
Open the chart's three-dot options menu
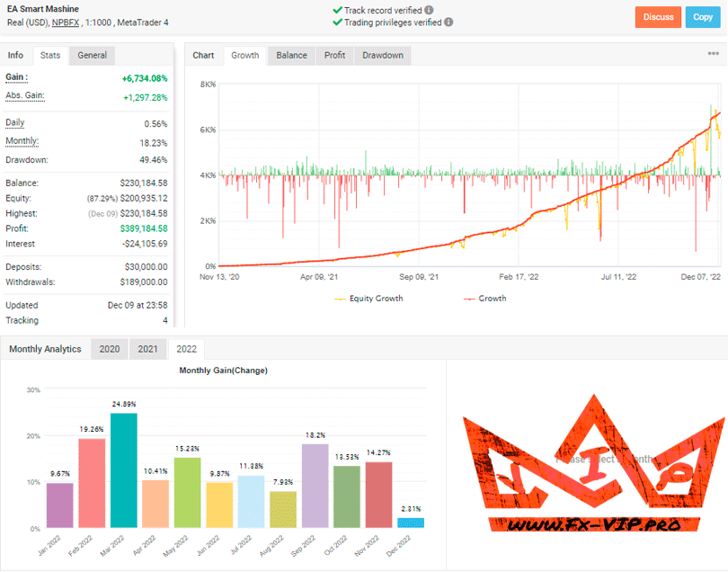713,55
